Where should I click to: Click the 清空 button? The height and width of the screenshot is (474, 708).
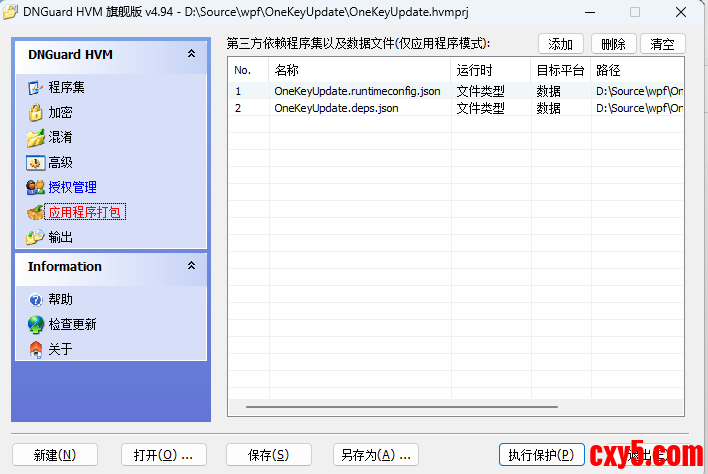pos(663,44)
